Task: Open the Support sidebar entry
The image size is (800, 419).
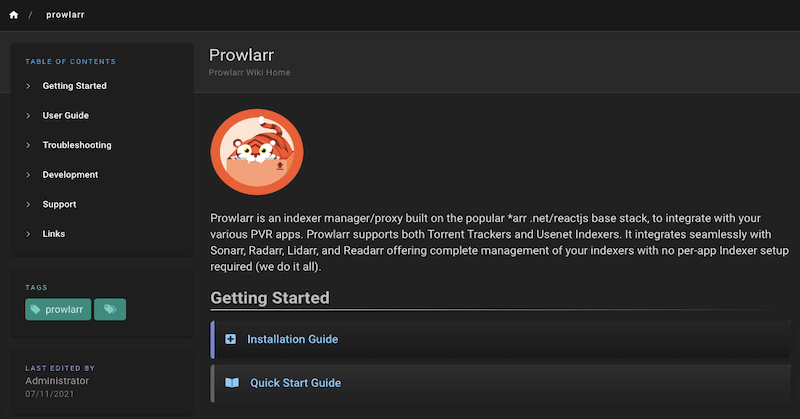Action: [59, 205]
